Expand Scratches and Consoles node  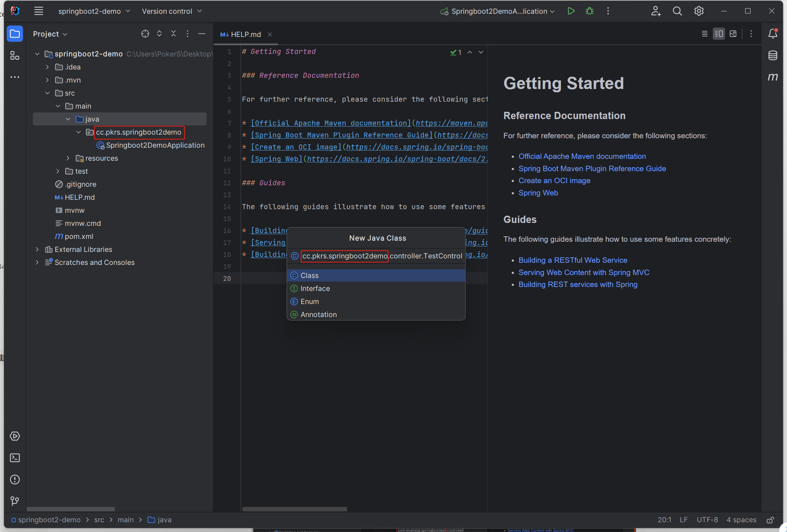tap(37, 262)
